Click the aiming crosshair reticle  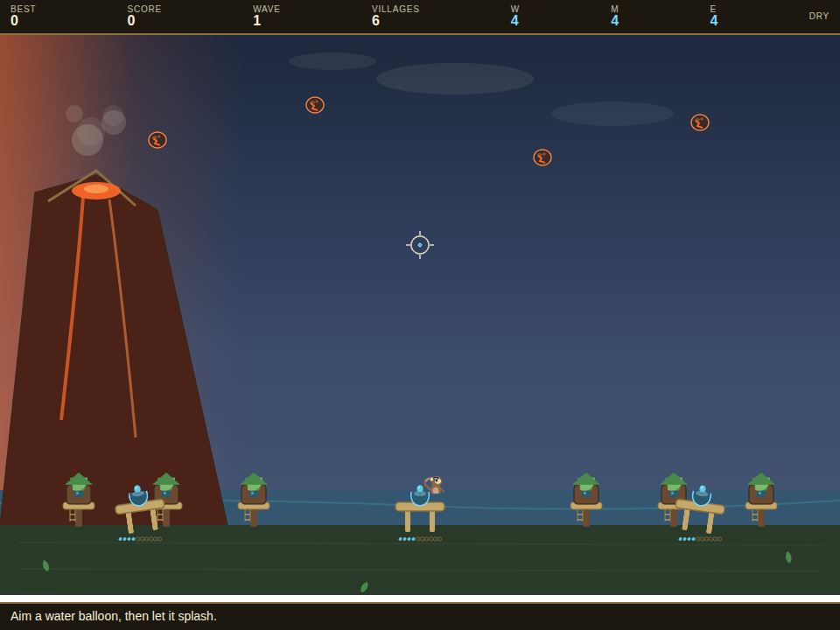420,245
